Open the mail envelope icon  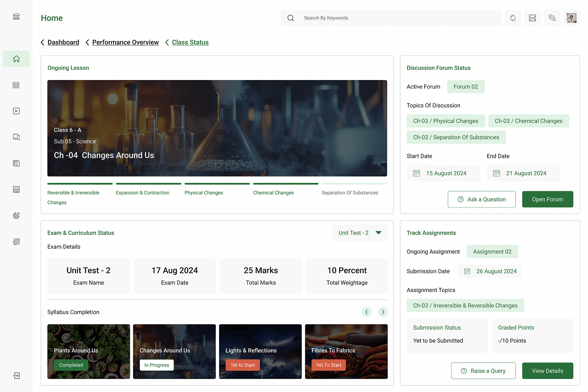532,18
